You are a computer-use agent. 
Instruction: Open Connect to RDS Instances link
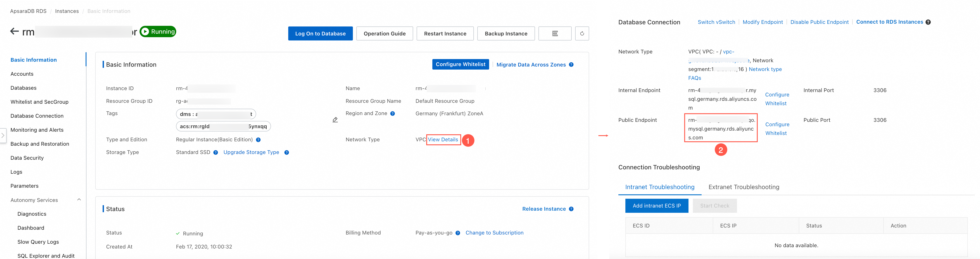tap(889, 22)
